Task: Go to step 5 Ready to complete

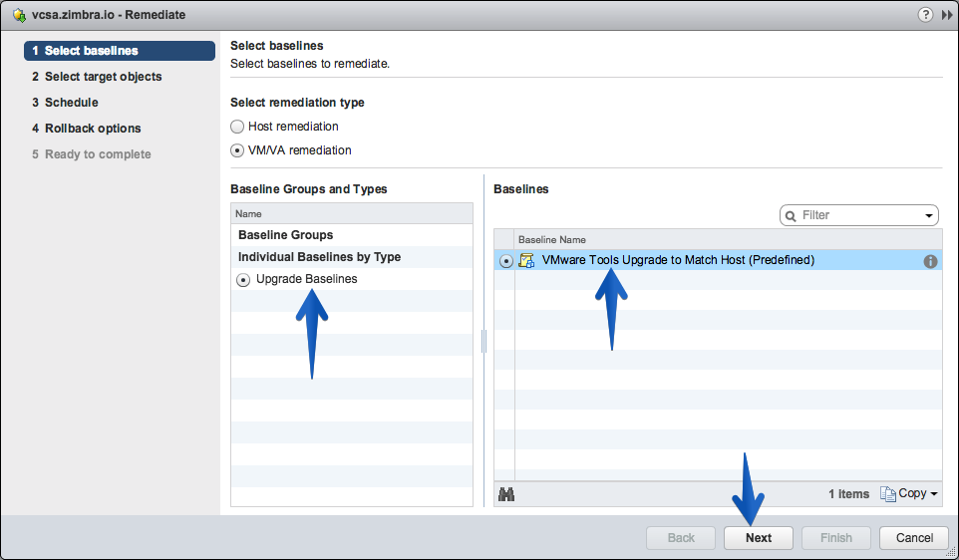Action: coord(91,154)
